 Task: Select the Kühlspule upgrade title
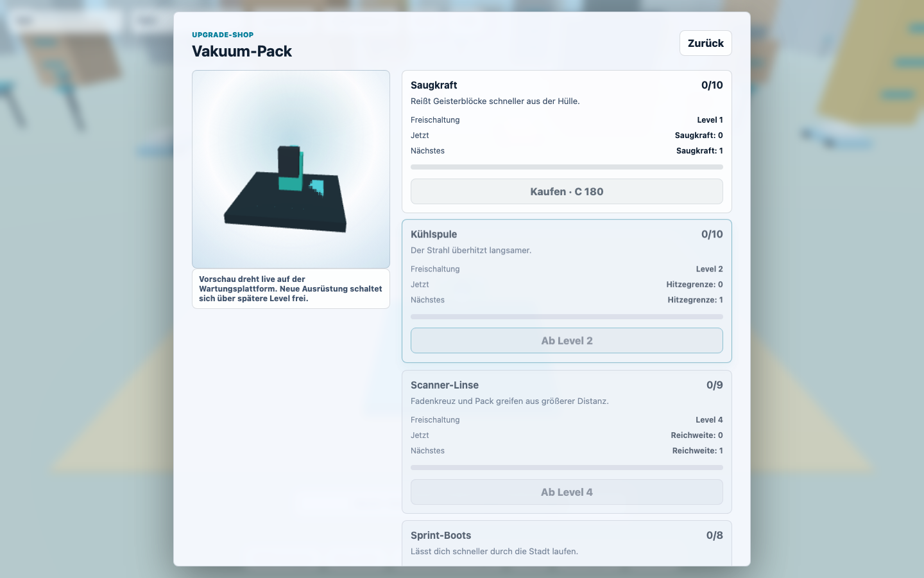click(x=434, y=234)
